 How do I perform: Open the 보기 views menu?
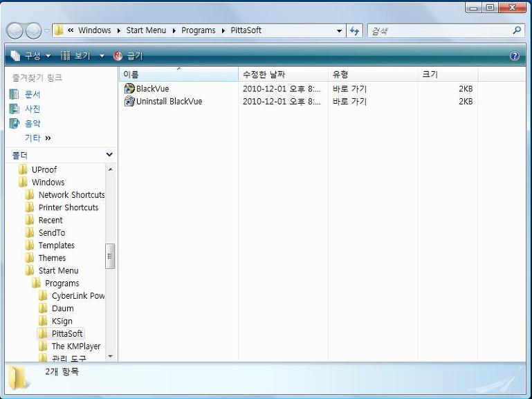(75, 55)
